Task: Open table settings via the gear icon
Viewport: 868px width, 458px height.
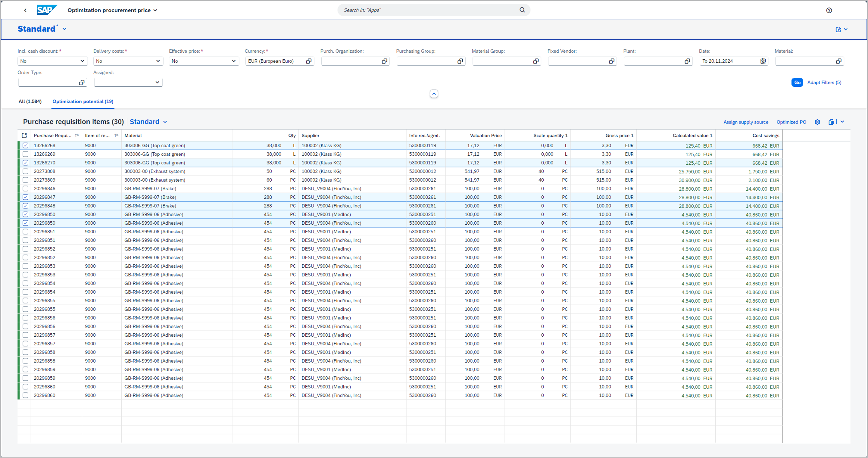Action: tap(818, 122)
